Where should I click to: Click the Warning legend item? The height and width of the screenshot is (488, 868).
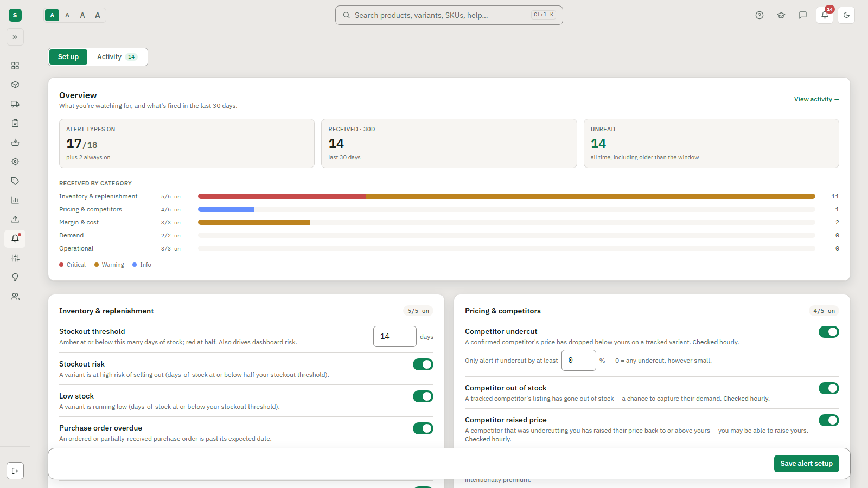coord(109,265)
